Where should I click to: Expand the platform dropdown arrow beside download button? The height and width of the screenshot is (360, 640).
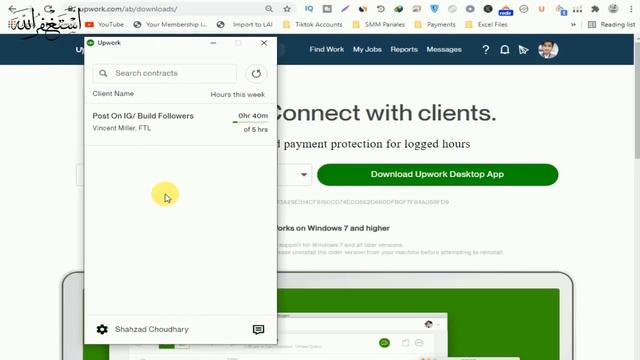point(304,175)
